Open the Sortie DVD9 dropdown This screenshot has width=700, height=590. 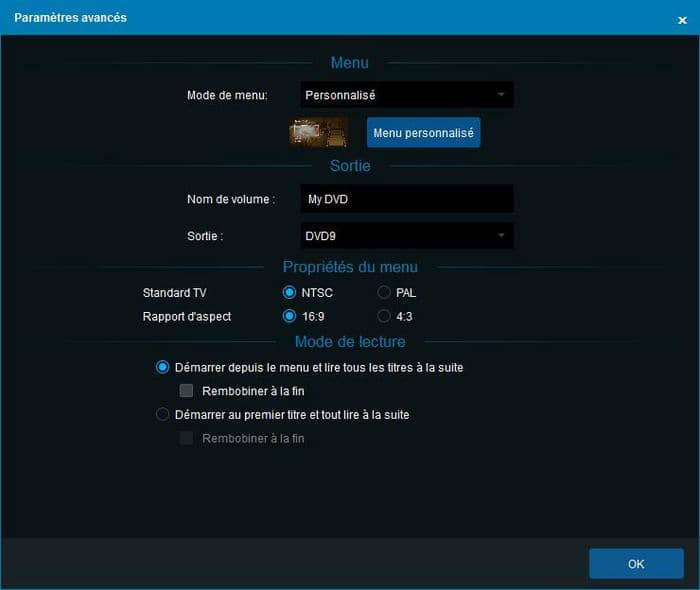pyautogui.click(x=407, y=236)
